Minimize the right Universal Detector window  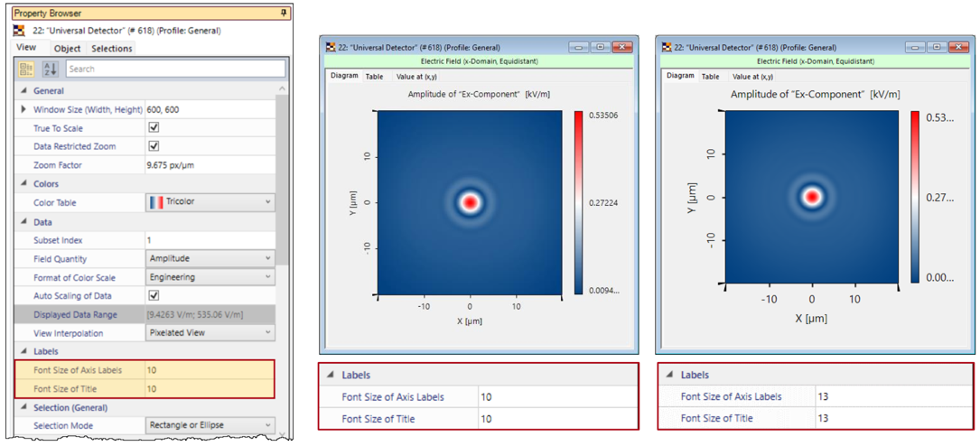point(915,48)
